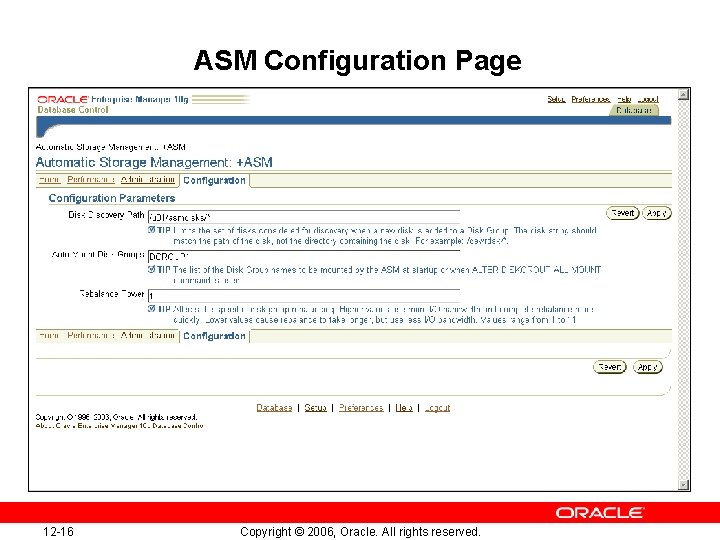
Task: Click the TIP icon under Auto Mount Disk Groups
Action: (x=152, y=269)
